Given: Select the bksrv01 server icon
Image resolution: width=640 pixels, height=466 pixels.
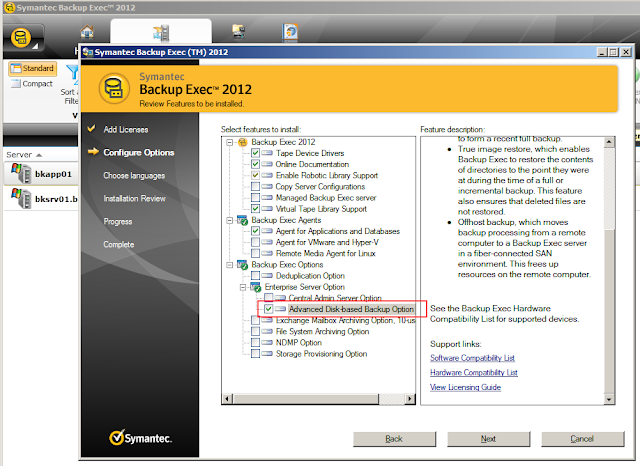Looking at the screenshot, I should point(21,198).
